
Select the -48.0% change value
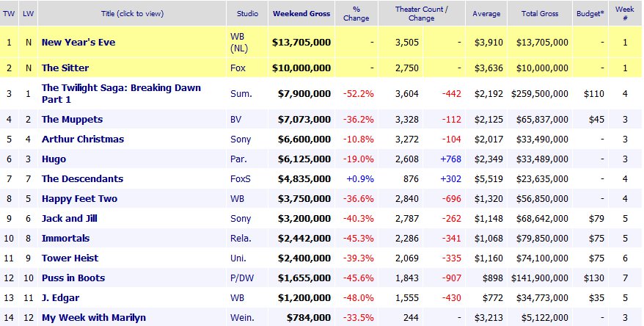click(x=359, y=298)
